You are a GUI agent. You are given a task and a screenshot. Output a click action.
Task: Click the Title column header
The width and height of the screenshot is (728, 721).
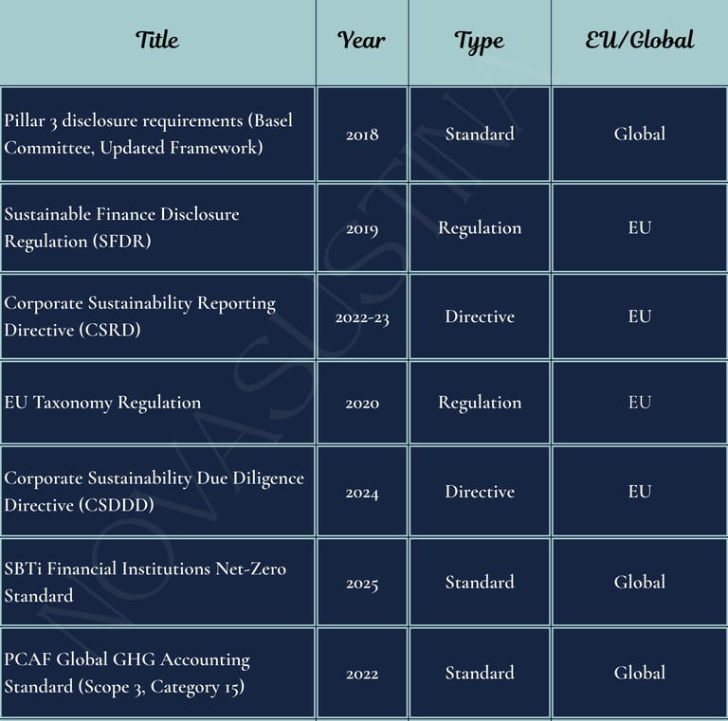point(157,40)
